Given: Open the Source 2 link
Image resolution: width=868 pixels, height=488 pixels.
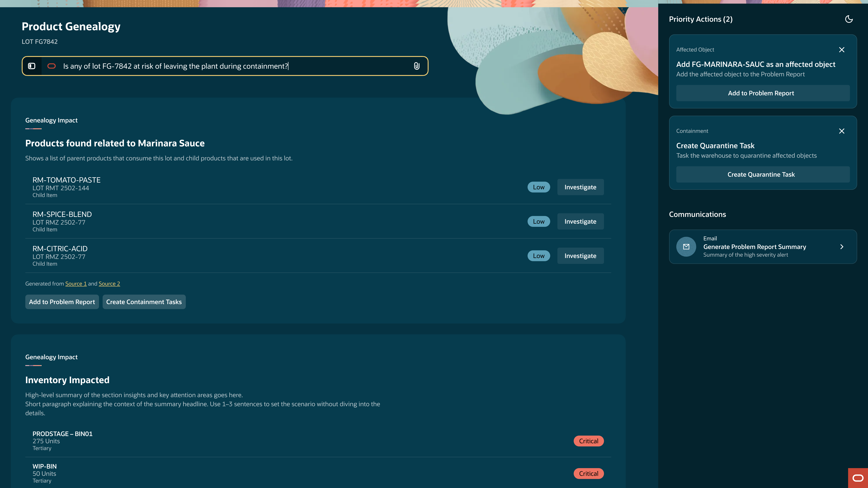Looking at the screenshot, I should (109, 284).
